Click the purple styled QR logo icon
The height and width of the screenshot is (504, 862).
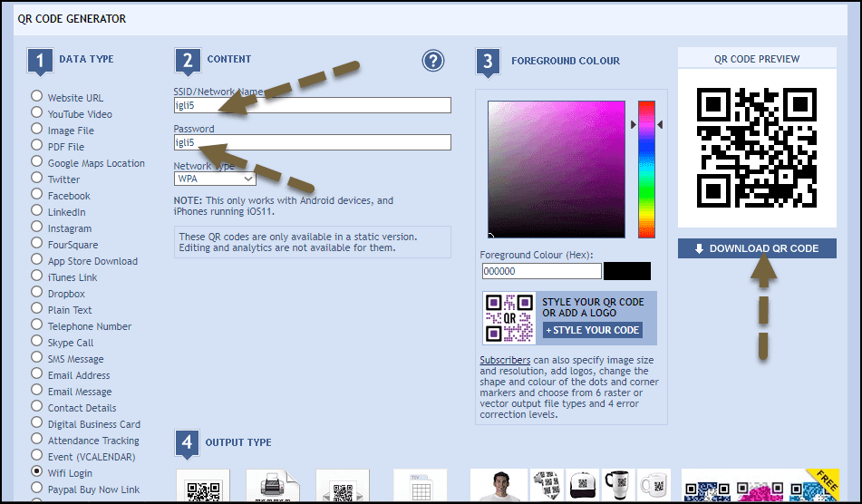(508, 318)
